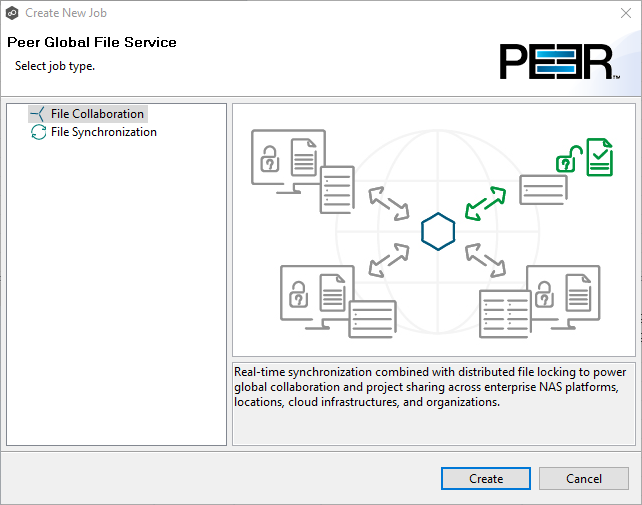This screenshot has width=642, height=505.
Task: Click the Create New Job window icon
Action: (x=12, y=13)
